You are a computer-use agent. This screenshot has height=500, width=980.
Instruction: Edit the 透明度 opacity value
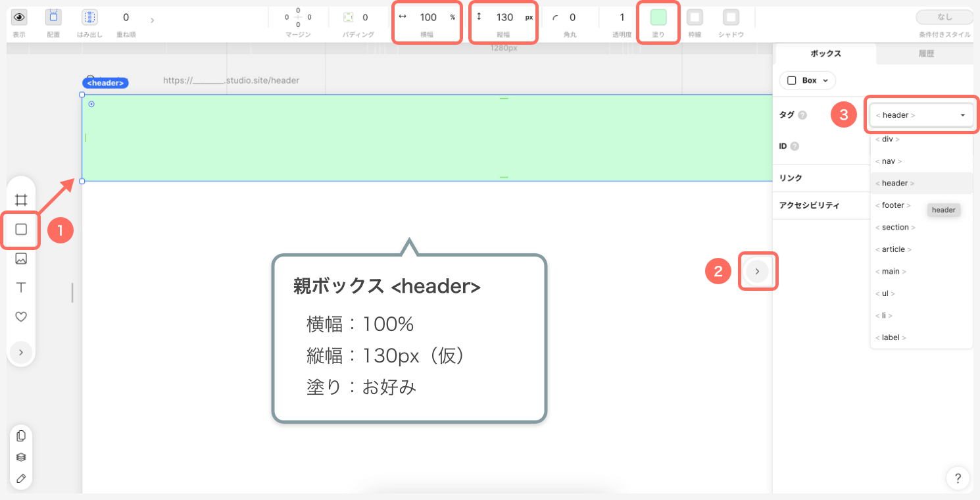pyautogui.click(x=622, y=18)
